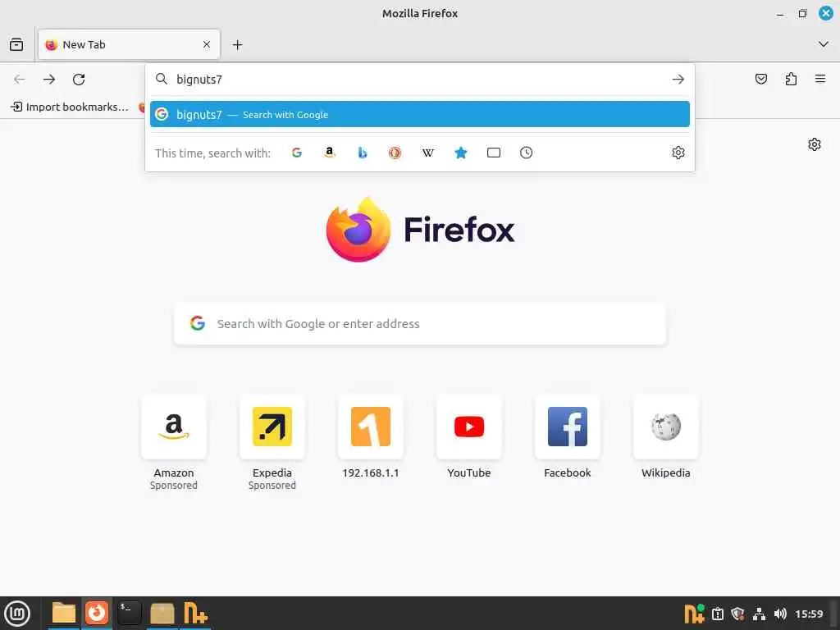Open the Pocket save icon
The height and width of the screenshot is (630, 840).
tap(760, 80)
